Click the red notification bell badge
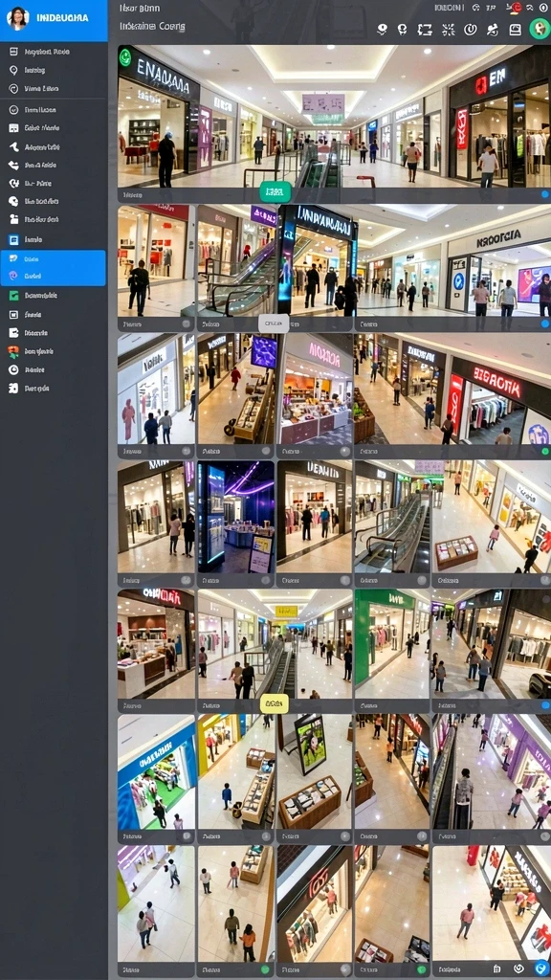551x980 pixels. [x=516, y=8]
